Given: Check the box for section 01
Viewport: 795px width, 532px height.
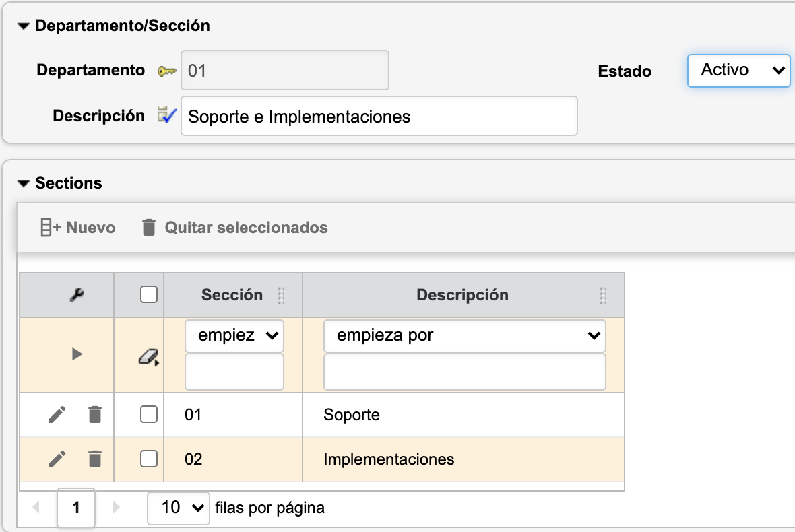Looking at the screenshot, I should [148, 415].
